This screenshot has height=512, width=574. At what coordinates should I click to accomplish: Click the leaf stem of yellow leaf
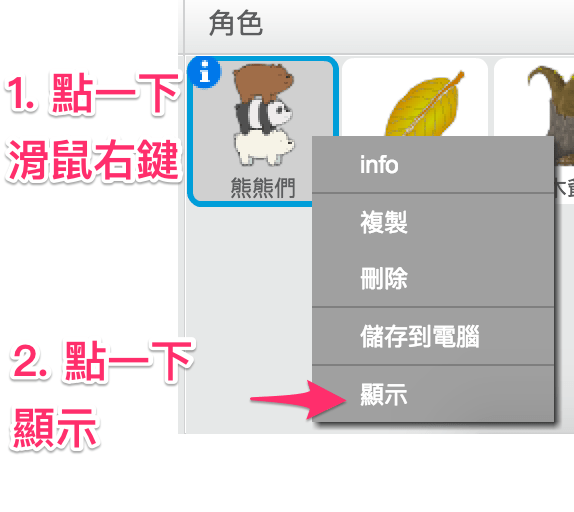click(457, 78)
